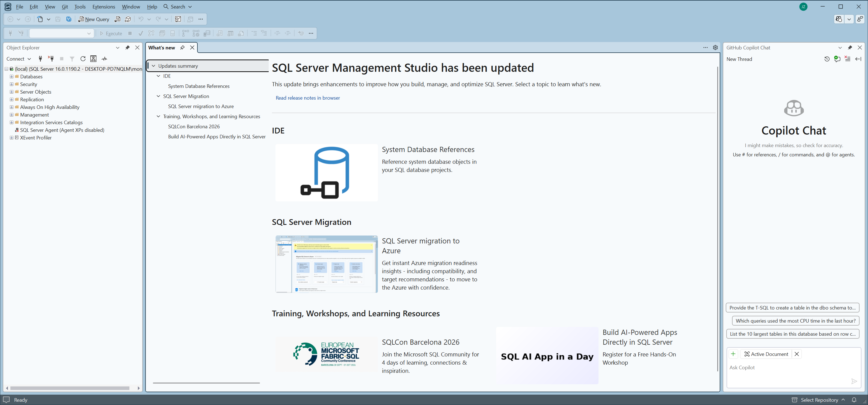Click the 10 largest tables suggestion

pyautogui.click(x=793, y=334)
